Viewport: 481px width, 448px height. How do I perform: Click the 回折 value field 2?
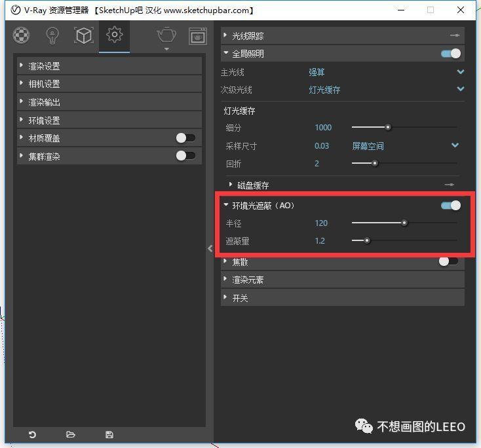click(317, 164)
